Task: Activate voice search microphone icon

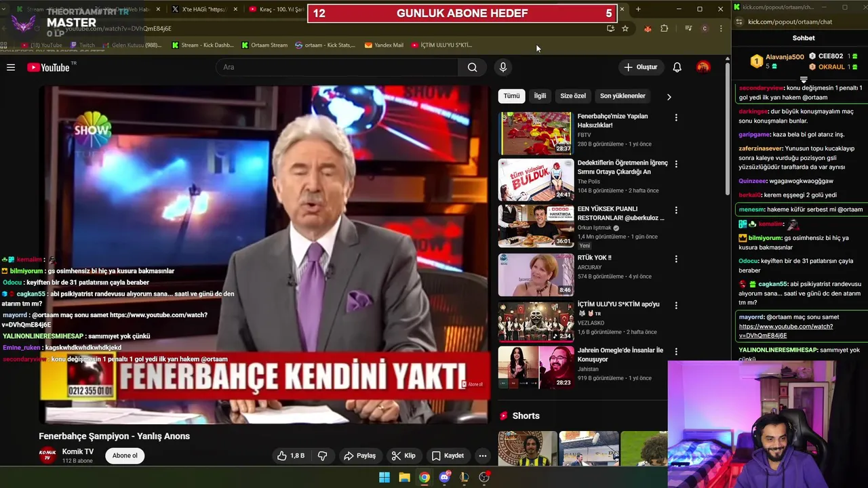Action: (502, 67)
